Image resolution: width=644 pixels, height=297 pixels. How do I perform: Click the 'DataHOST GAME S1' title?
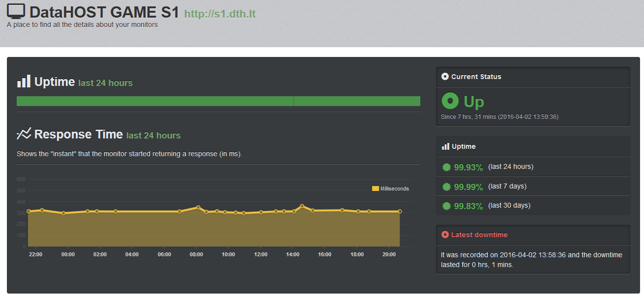(x=104, y=12)
